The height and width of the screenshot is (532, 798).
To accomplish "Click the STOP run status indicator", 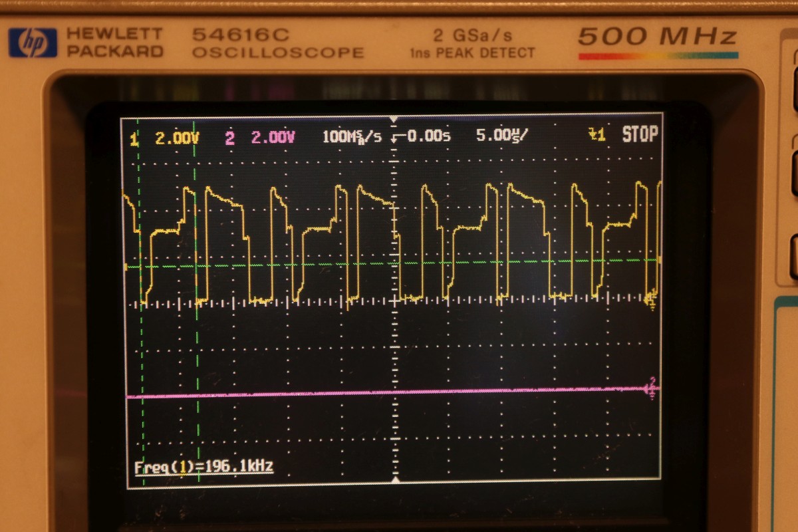I will (x=640, y=135).
